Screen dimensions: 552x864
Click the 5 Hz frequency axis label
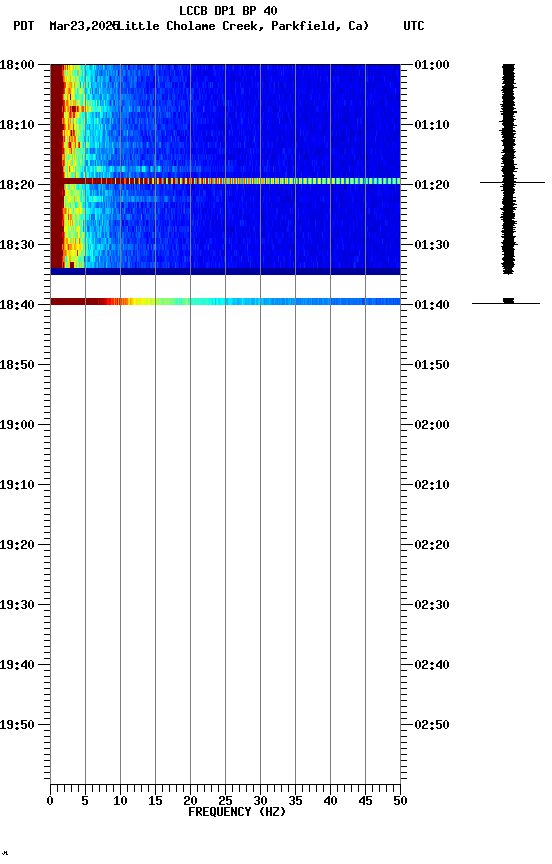click(x=85, y=801)
